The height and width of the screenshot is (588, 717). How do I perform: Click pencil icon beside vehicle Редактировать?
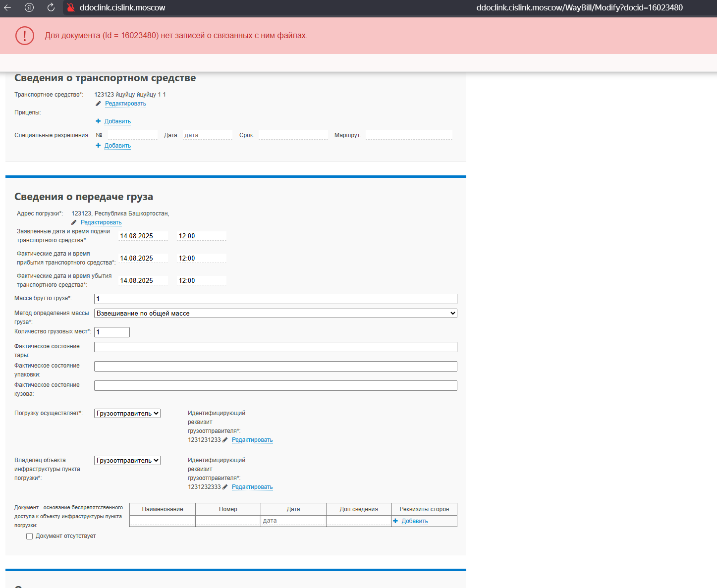[98, 104]
